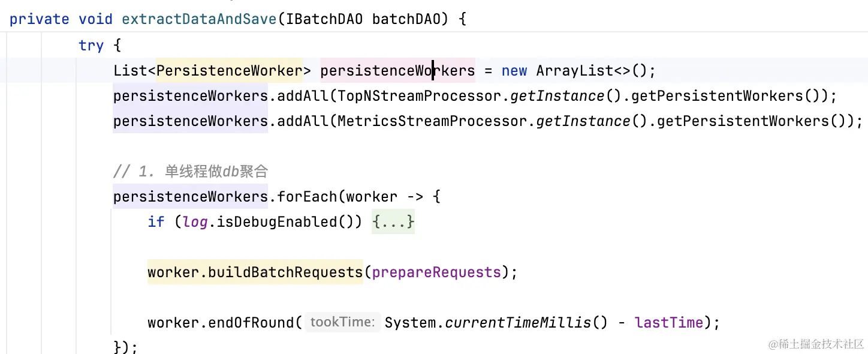The width and height of the screenshot is (868, 354).
Task: Expand the folded {...} code block
Action: pyautogui.click(x=393, y=222)
